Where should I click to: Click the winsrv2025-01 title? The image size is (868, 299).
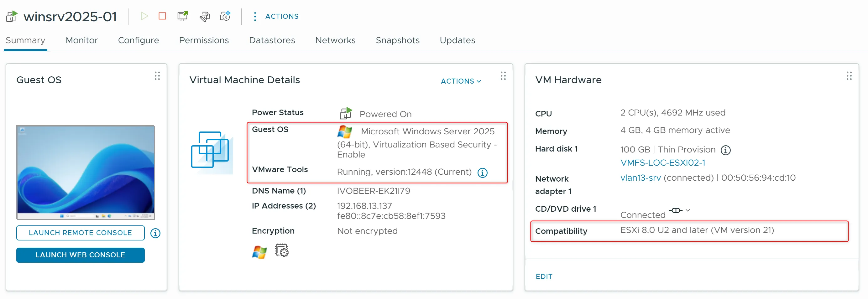(x=70, y=17)
